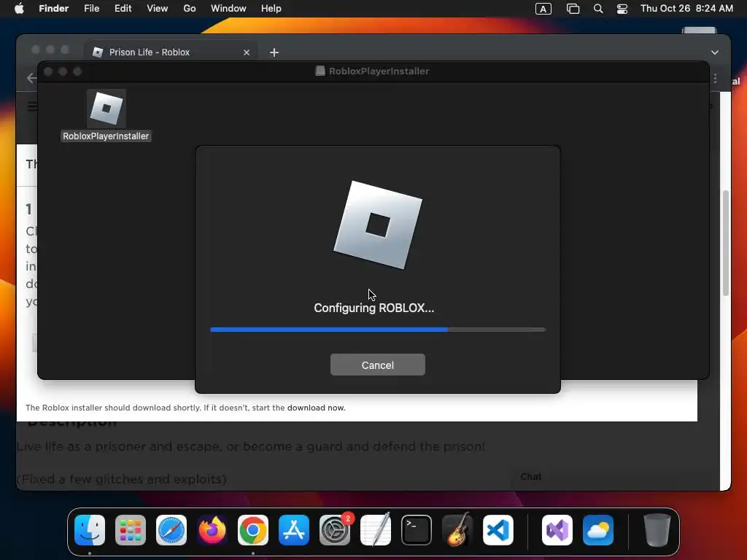
Task: Click the Configuring ROBLOX progress bar
Action: [x=377, y=330]
